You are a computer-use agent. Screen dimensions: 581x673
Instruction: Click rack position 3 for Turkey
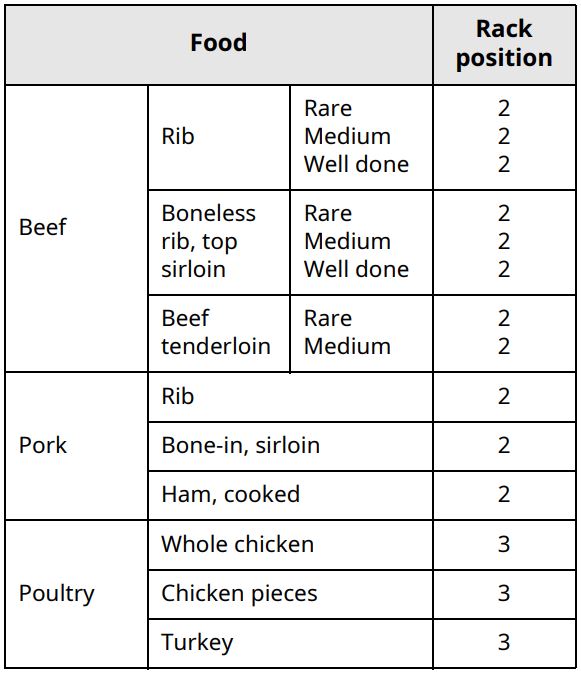tap(504, 643)
